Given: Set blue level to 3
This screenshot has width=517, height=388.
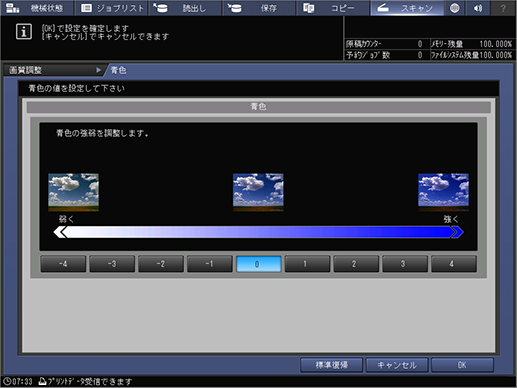Looking at the screenshot, I should [x=405, y=264].
